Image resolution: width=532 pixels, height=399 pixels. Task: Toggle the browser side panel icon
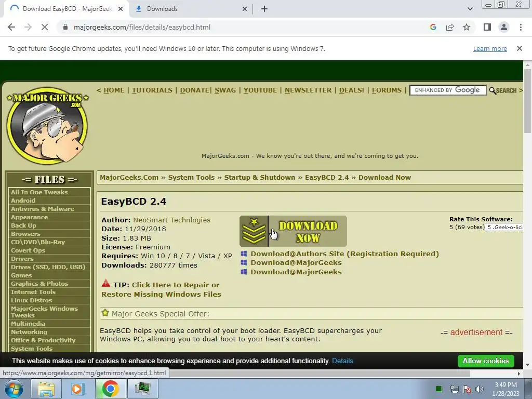[487, 27]
